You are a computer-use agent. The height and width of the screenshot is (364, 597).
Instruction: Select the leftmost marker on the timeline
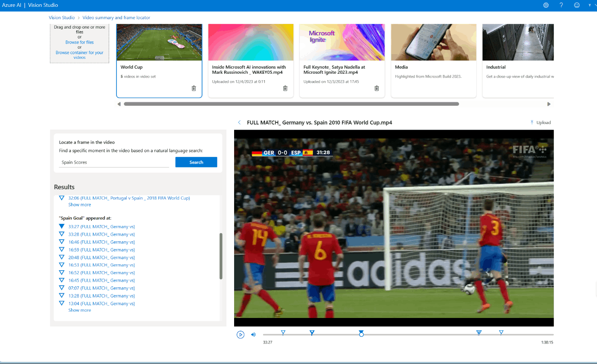pos(283,332)
